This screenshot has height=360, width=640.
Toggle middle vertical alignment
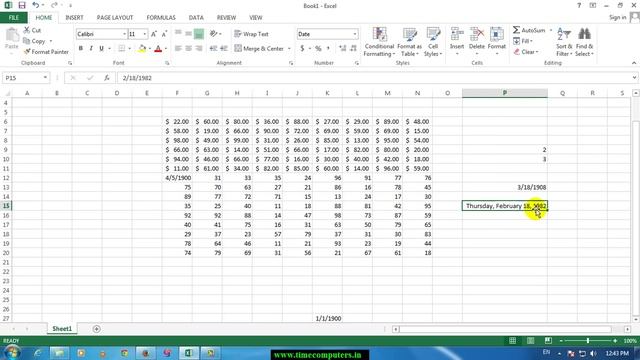[189, 34]
